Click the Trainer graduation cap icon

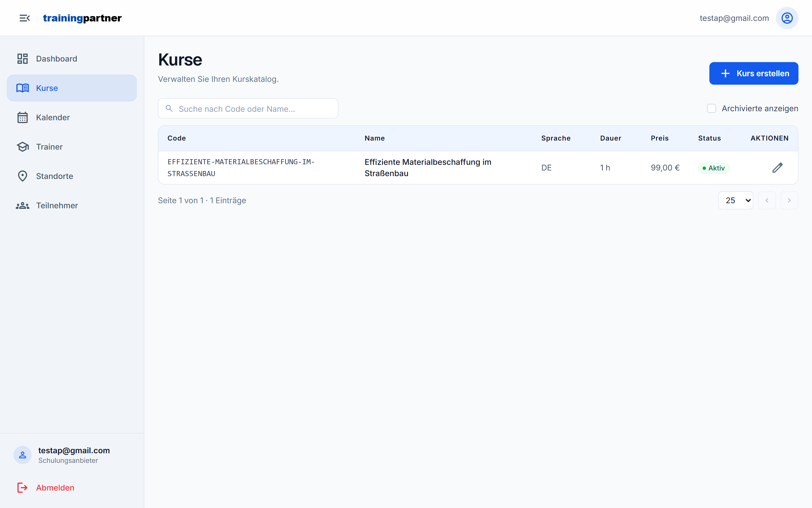pyautogui.click(x=23, y=147)
